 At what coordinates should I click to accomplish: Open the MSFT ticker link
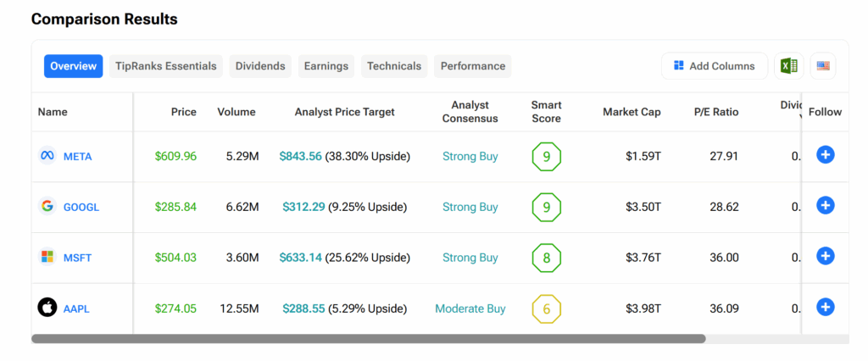[78, 258]
